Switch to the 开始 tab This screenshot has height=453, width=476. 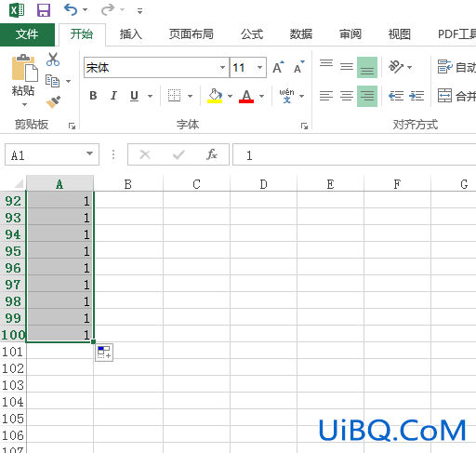[x=82, y=34]
